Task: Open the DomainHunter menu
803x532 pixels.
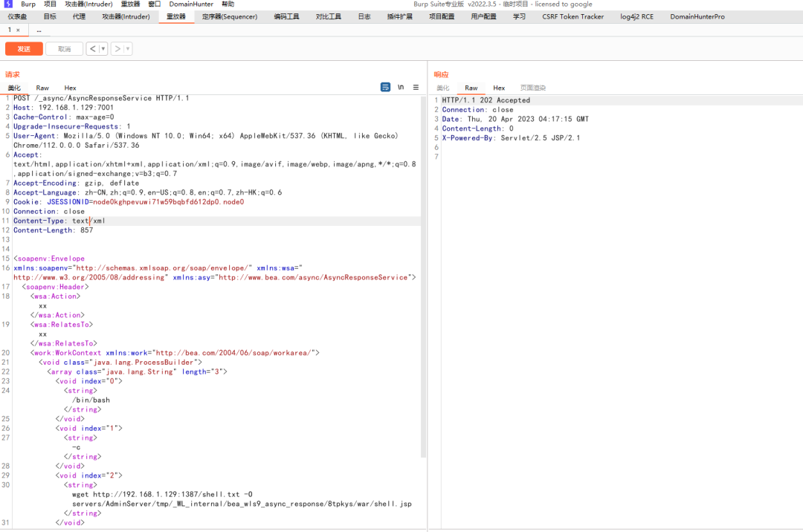Action: coord(191,4)
